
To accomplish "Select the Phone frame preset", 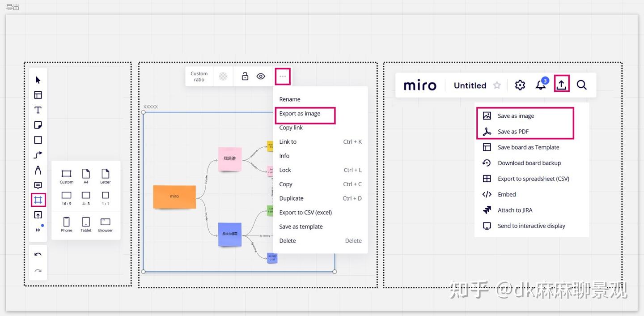I will coord(66,224).
